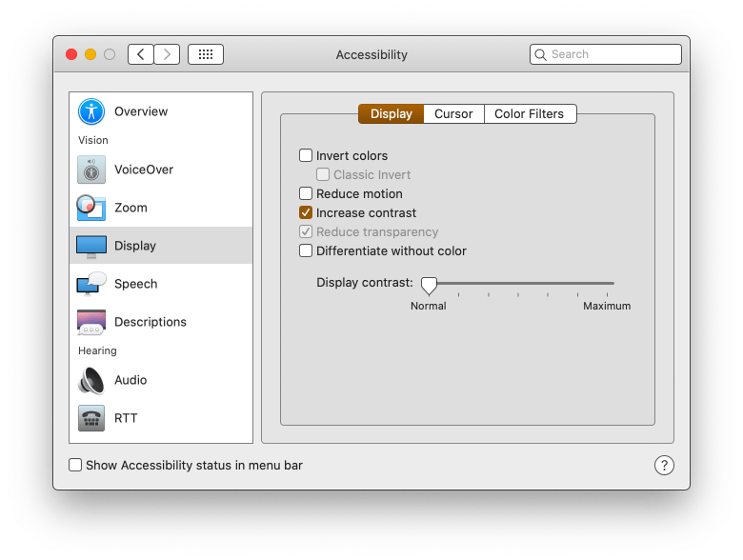Select the Descriptions label in sidebar
The image size is (743, 560).
click(x=151, y=322)
